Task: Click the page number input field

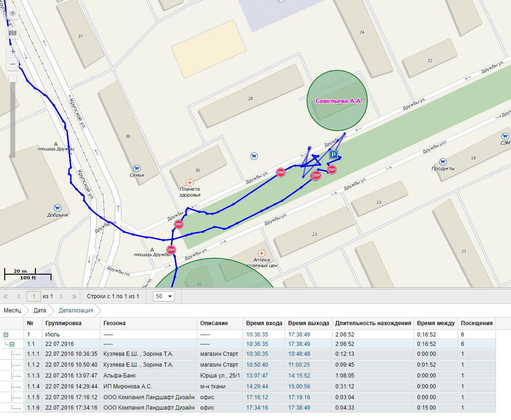Action: pos(34,296)
